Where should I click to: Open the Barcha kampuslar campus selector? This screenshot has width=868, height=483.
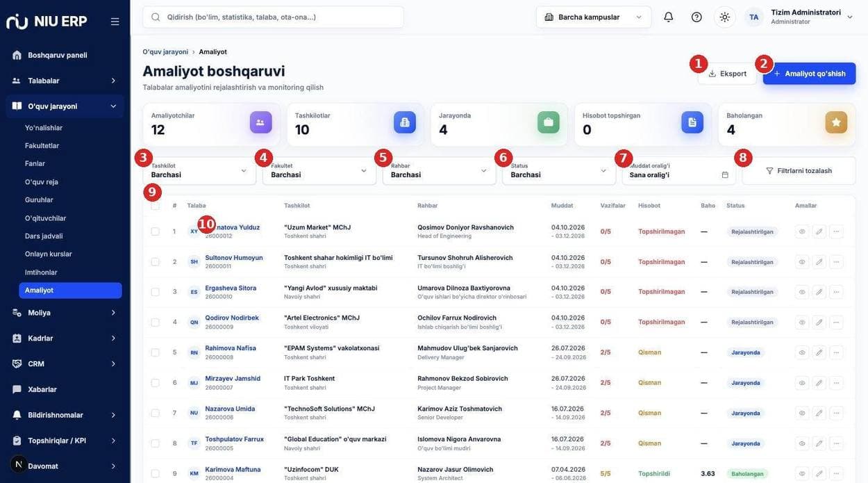click(594, 17)
